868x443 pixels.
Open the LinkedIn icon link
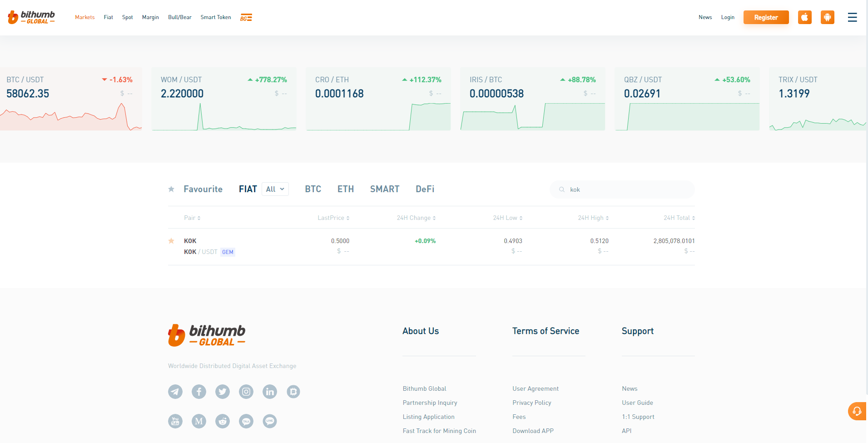270,392
